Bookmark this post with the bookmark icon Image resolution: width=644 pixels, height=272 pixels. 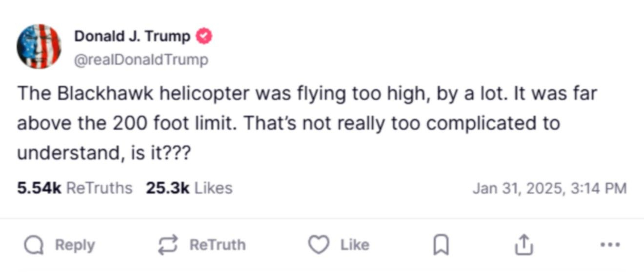click(x=441, y=245)
